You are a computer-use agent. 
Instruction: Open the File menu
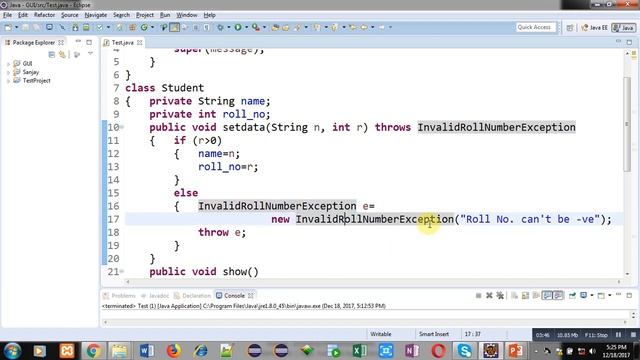pos(7,15)
